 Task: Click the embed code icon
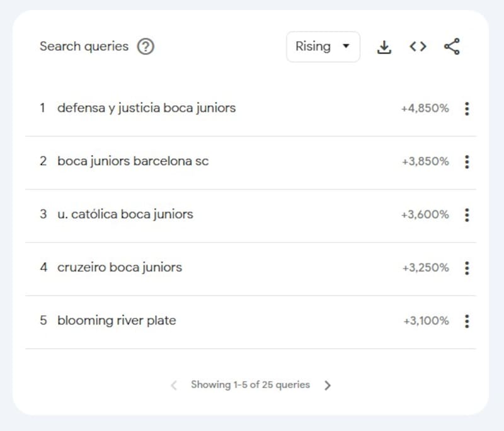coord(418,47)
